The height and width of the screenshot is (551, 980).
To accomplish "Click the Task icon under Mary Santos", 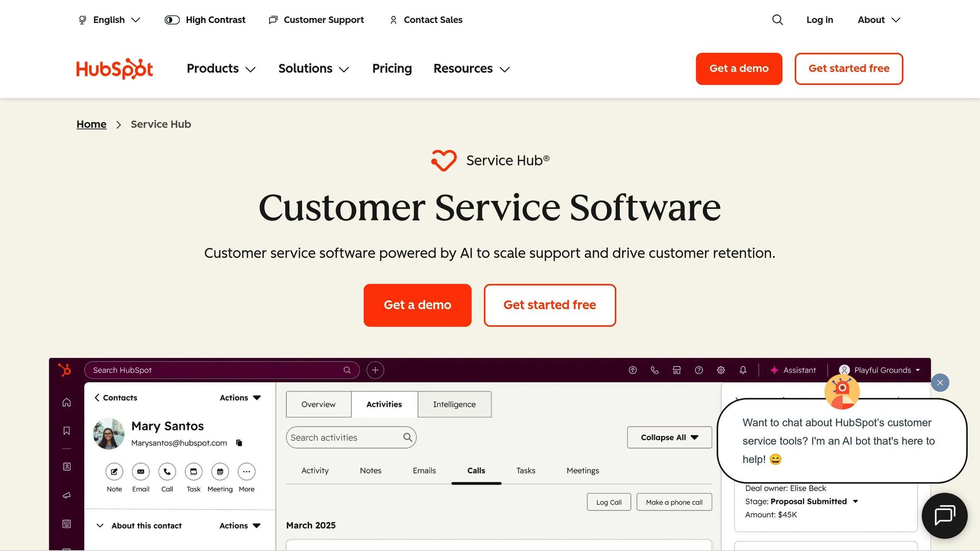I will 193,472.
